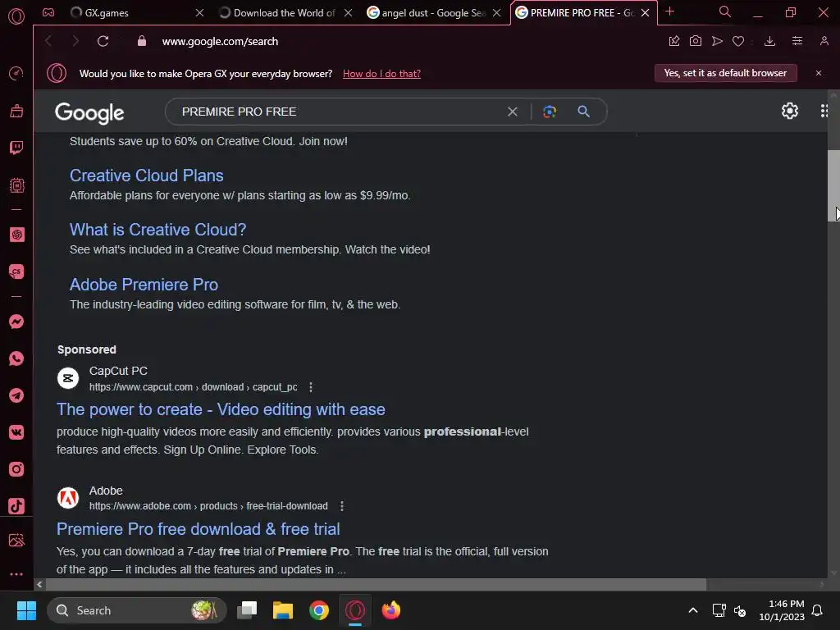
Task: Open a new tab with plus button
Action: (x=669, y=11)
